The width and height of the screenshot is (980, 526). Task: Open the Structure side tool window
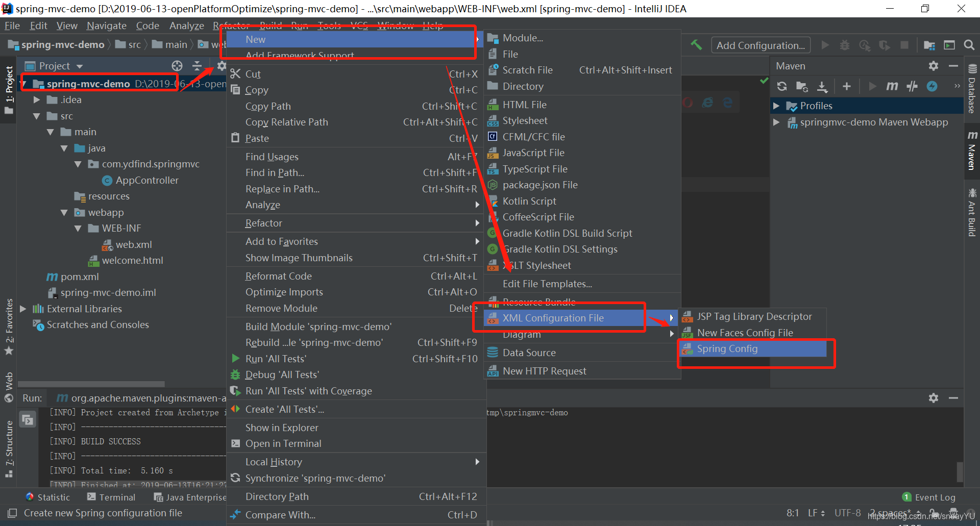[9, 449]
